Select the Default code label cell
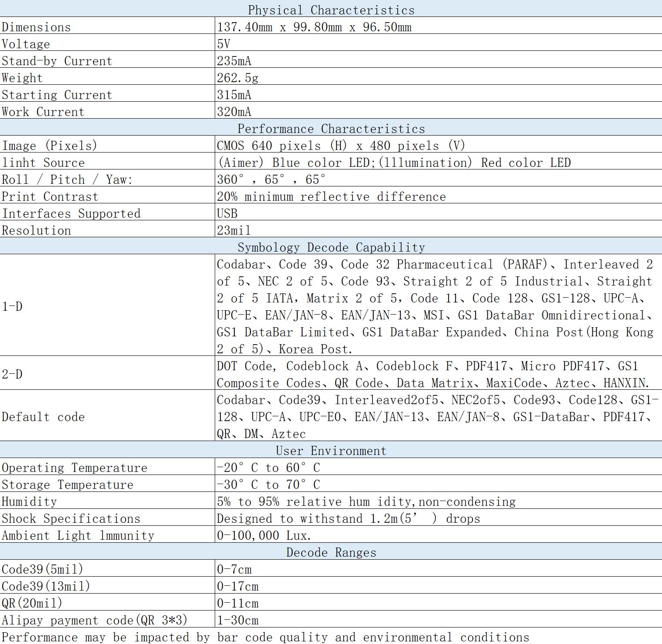The width and height of the screenshot is (662, 644). [43, 417]
